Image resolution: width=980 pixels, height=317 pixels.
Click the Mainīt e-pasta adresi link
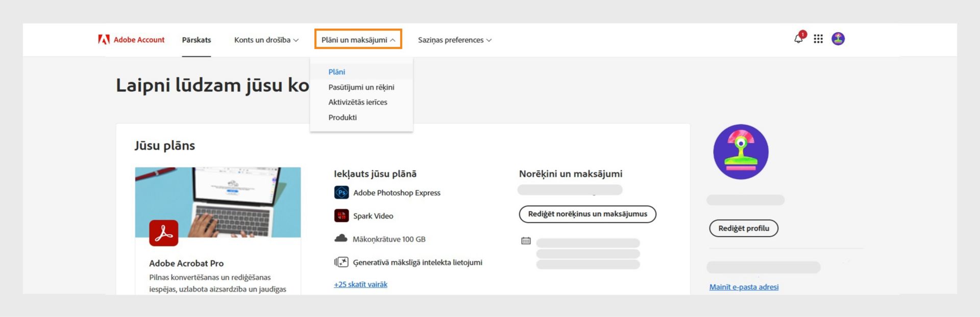tap(744, 287)
